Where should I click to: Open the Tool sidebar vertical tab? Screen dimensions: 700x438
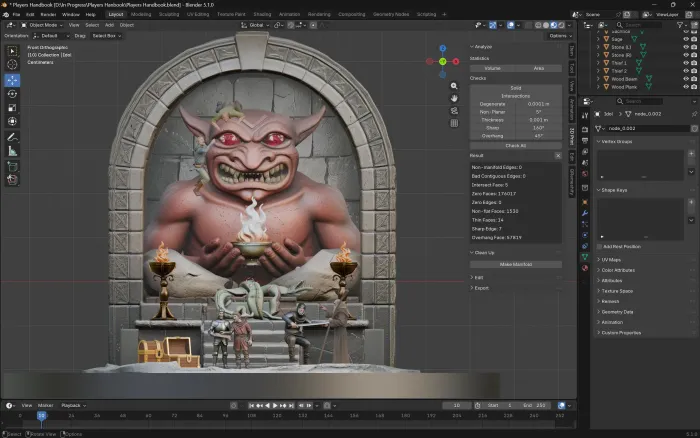click(x=572, y=68)
